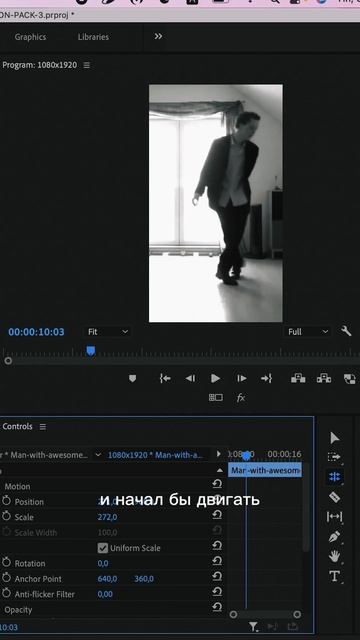Toggle global FX mute icon
This screenshot has width=360, height=640.
click(x=241, y=398)
